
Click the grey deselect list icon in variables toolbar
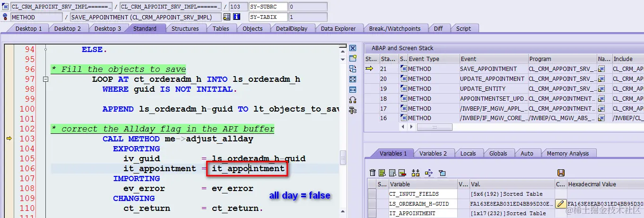392,173
